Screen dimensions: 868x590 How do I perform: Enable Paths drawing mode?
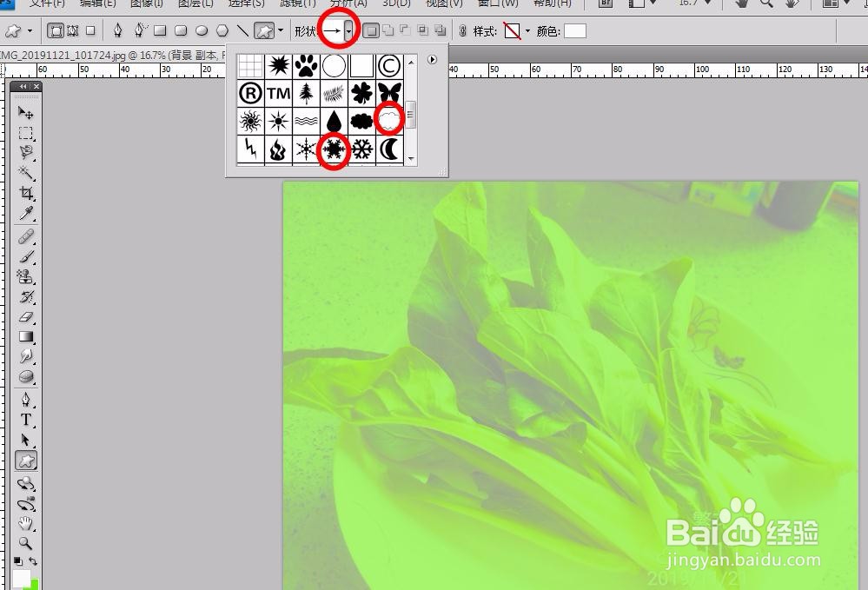coord(72,31)
